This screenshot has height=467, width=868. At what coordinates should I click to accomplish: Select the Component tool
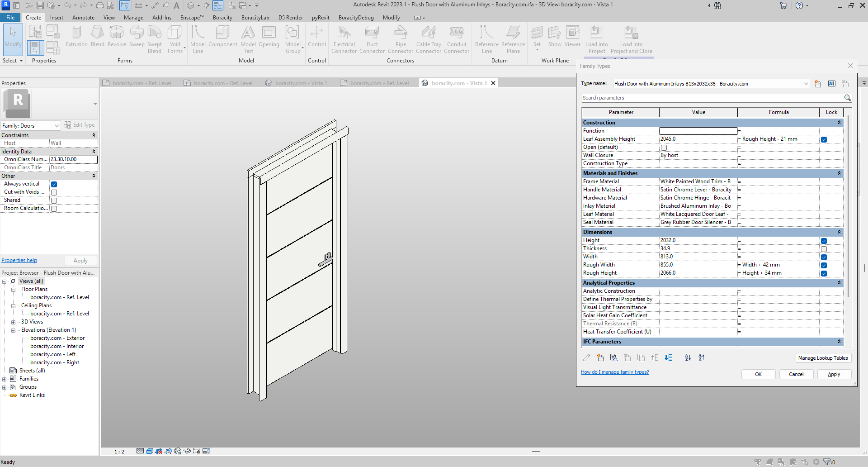222,36
